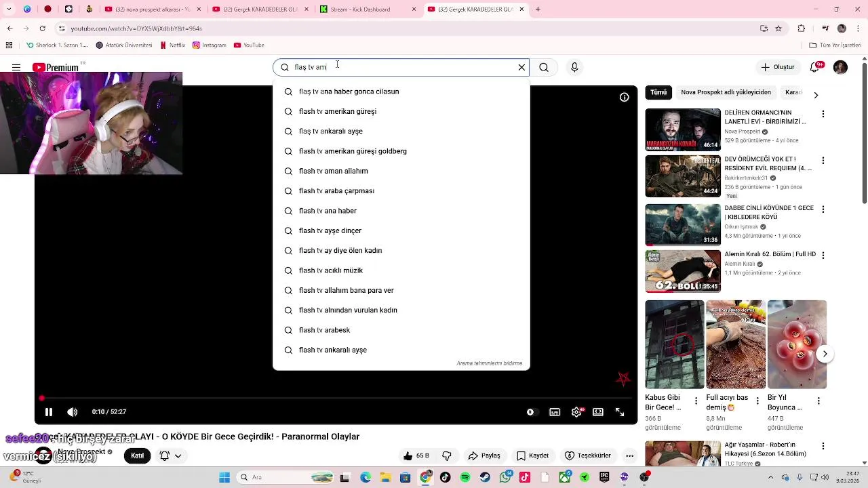Viewport: 868px width, 488px height.
Task: Start voice search with the microphone icon
Action: 574,67
